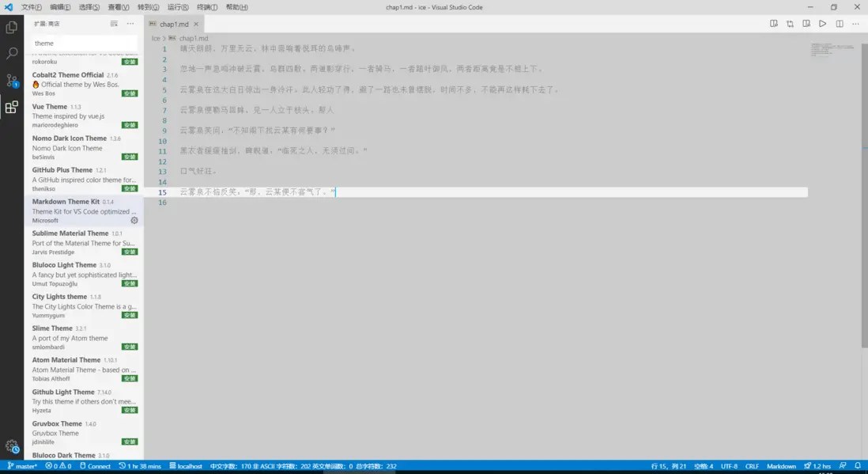Open the 帮助(H) menu
The width and height of the screenshot is (868, 474).
[237, 7]
